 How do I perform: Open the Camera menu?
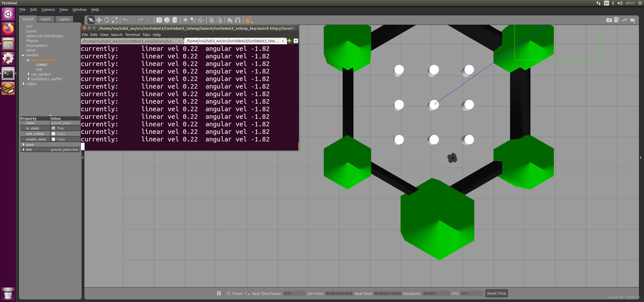48,10
